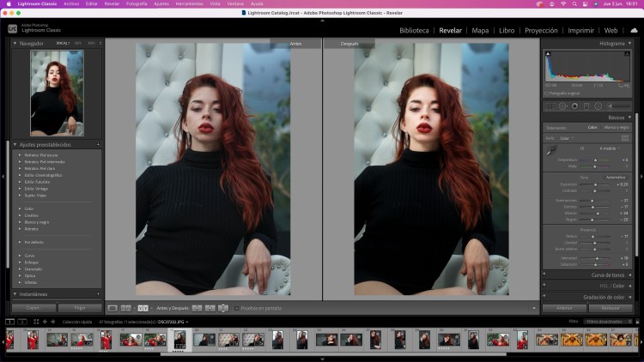This screenshot has height=362, width=644.
Task: Go forward arrow in filmstrip bar
Action: point(52,322)
